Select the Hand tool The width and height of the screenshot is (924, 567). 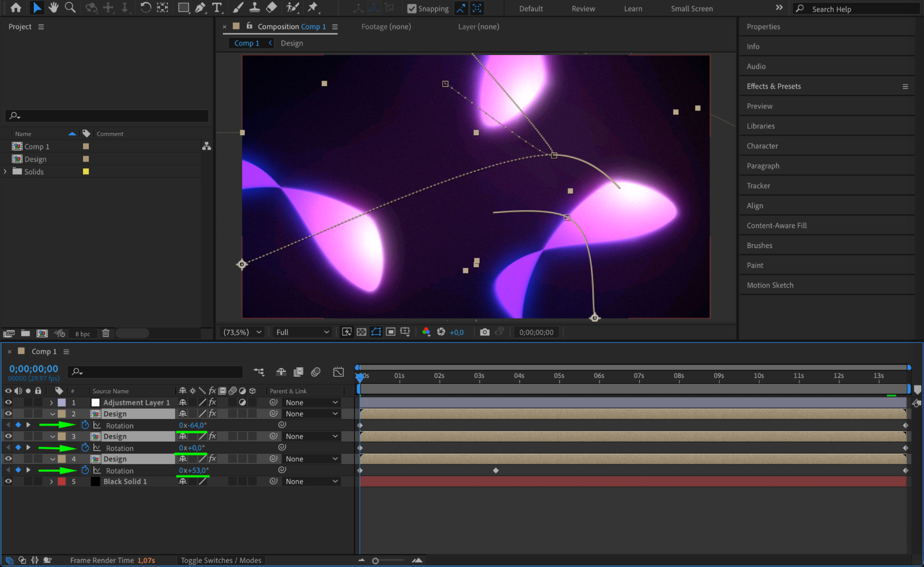click(54, 7)
